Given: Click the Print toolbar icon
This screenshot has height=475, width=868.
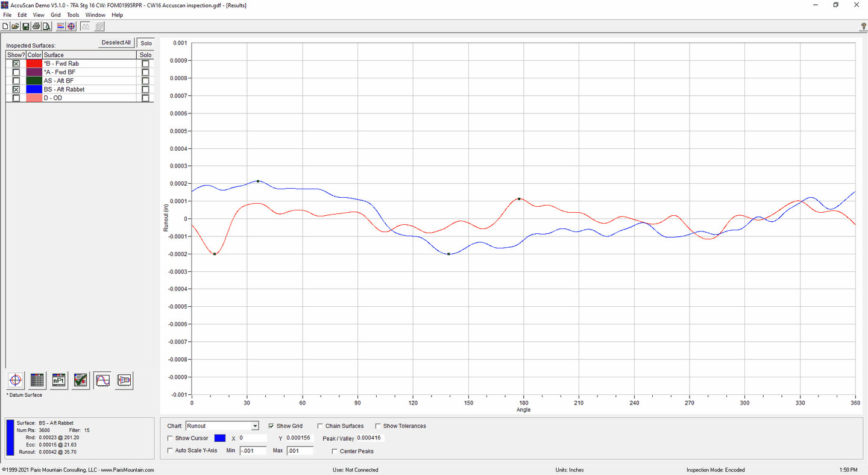Looking at the screenshot, I should coord(36,27).
